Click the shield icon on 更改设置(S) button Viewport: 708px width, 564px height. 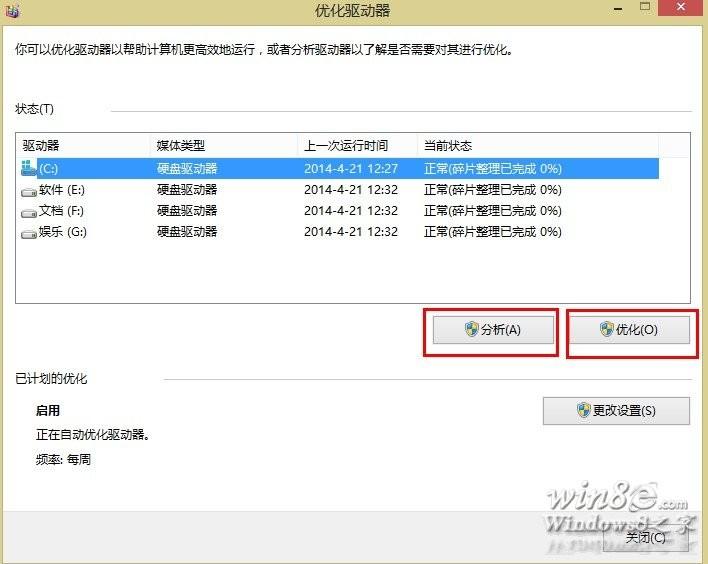coord(584,410)
